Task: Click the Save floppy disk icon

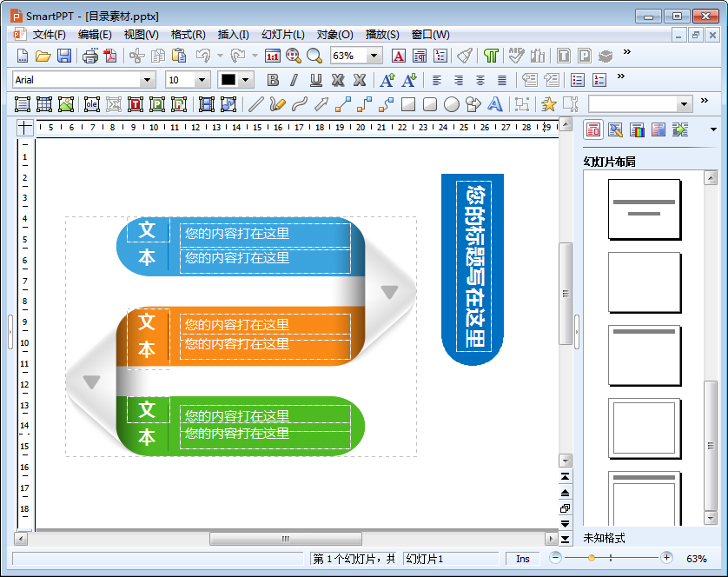Action: 64,56
